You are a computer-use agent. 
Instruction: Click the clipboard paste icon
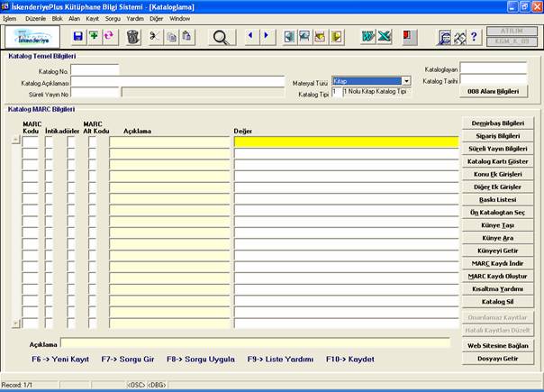187,36
